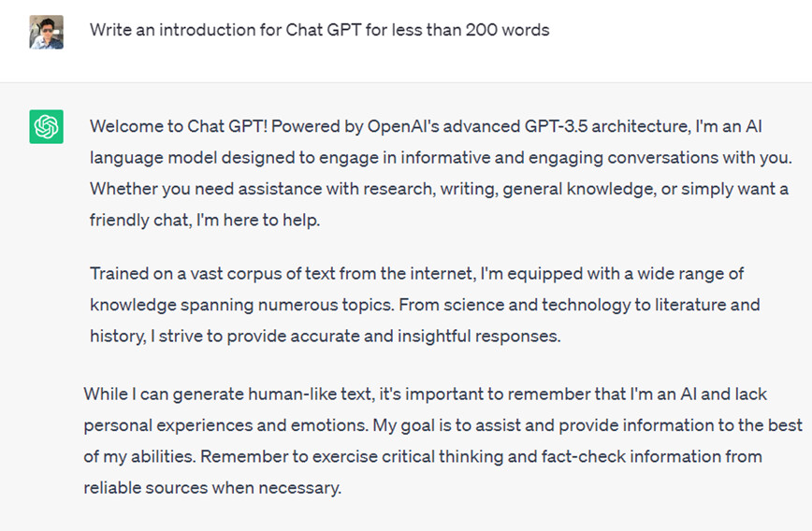Image resolution: width=812 pixels, height=531 pixels.
Task: Click the phrase "accurate and insightful responses"
Action: 444,337
